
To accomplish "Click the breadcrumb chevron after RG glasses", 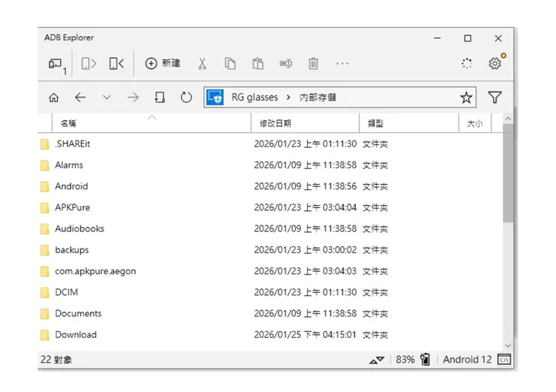I will tap(289, 98).
